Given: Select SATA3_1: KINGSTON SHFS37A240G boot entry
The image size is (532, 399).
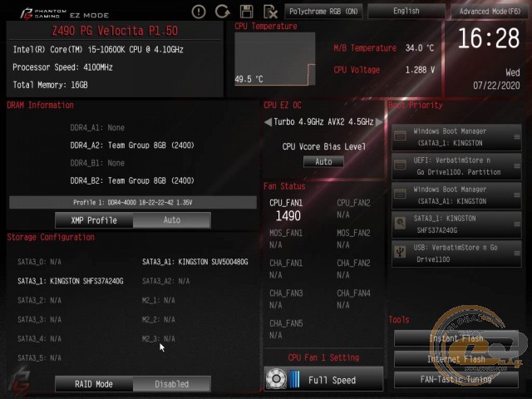Looking at the screenshot, I should 456,224.
